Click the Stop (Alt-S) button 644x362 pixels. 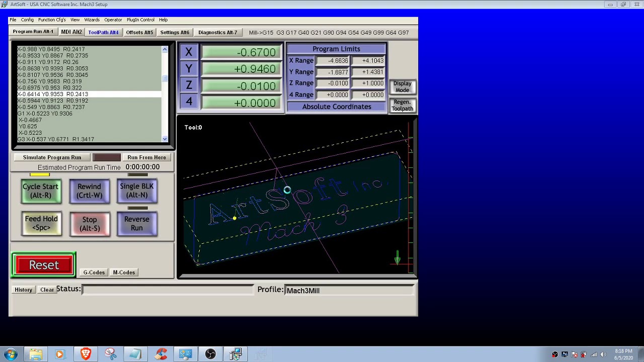coord(90,224)
